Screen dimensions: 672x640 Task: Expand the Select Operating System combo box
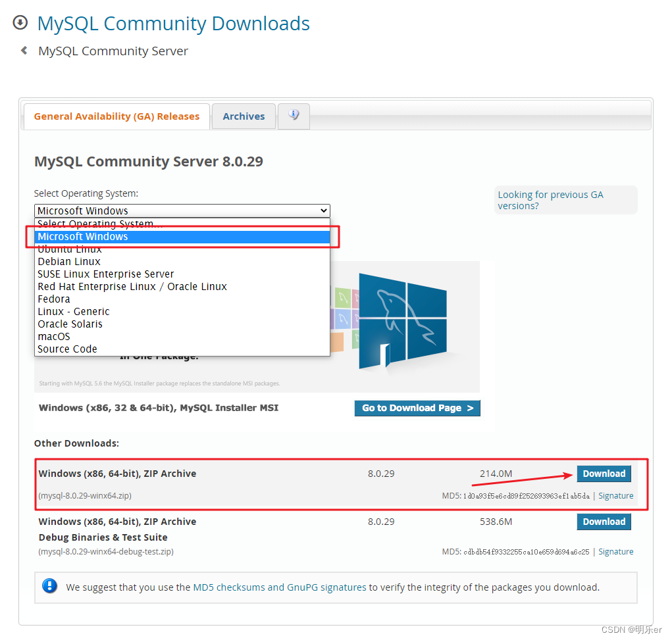(x=182, y=210)
